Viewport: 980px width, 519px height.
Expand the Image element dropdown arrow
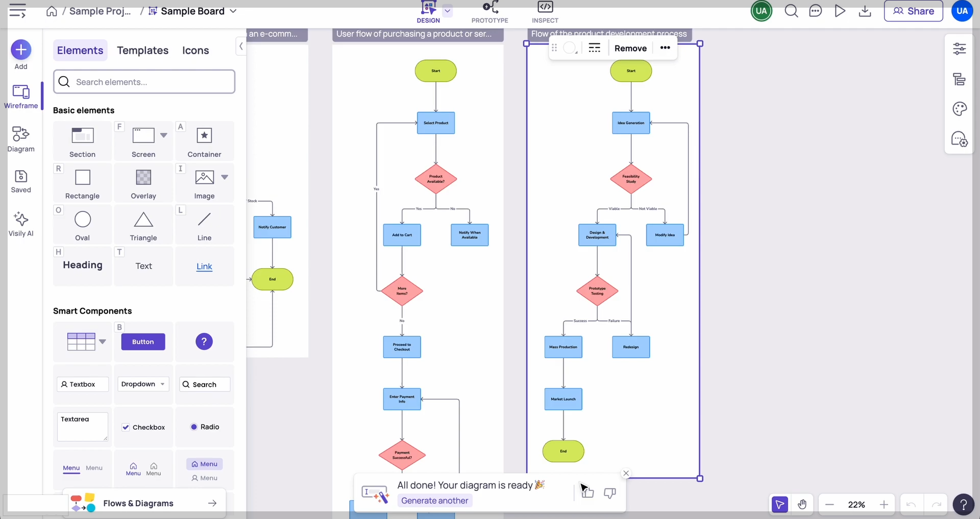pyautogui.click(x=225, y=177)
